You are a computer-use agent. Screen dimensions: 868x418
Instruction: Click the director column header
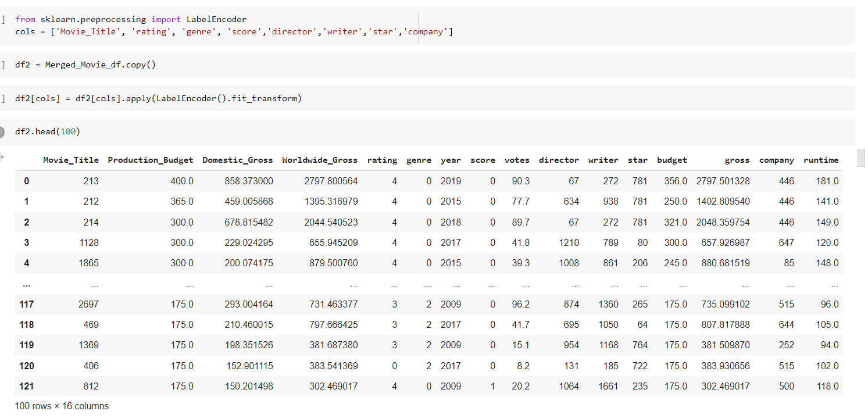click(559, 160)
